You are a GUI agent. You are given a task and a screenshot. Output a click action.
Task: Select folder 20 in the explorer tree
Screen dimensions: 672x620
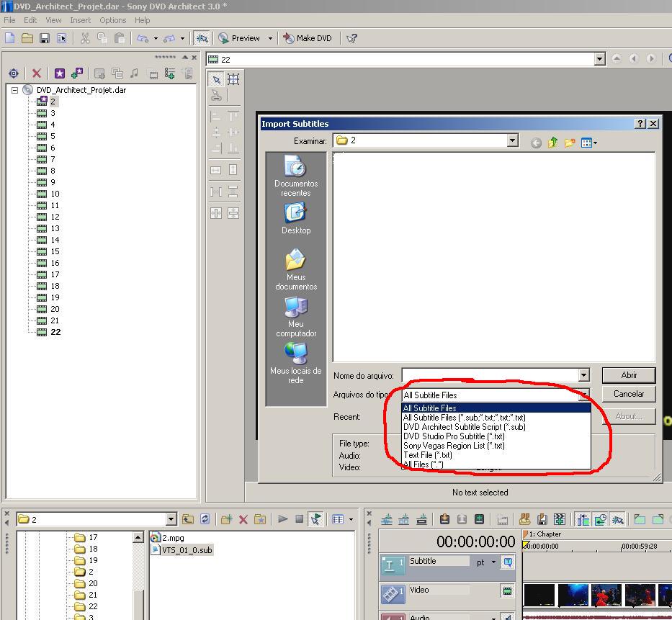coord(93,583)
